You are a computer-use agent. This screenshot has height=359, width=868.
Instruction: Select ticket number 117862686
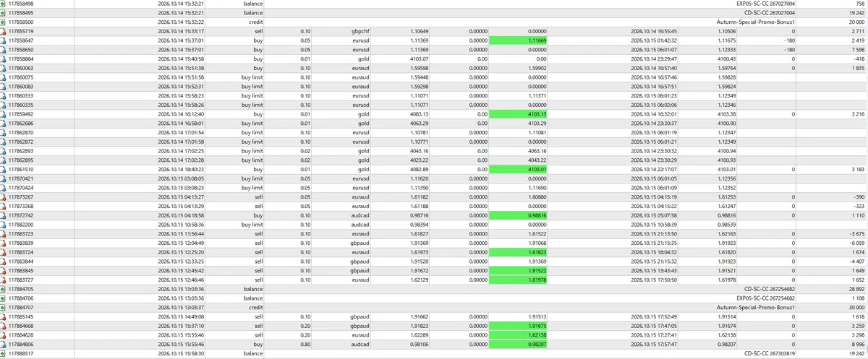(22, 124)
